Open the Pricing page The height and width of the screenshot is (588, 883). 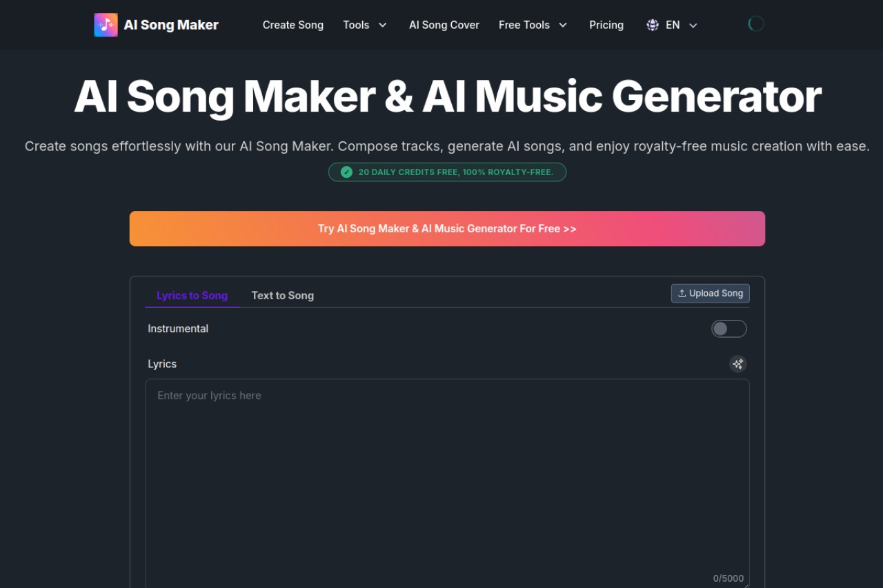[x=606, y=25]
